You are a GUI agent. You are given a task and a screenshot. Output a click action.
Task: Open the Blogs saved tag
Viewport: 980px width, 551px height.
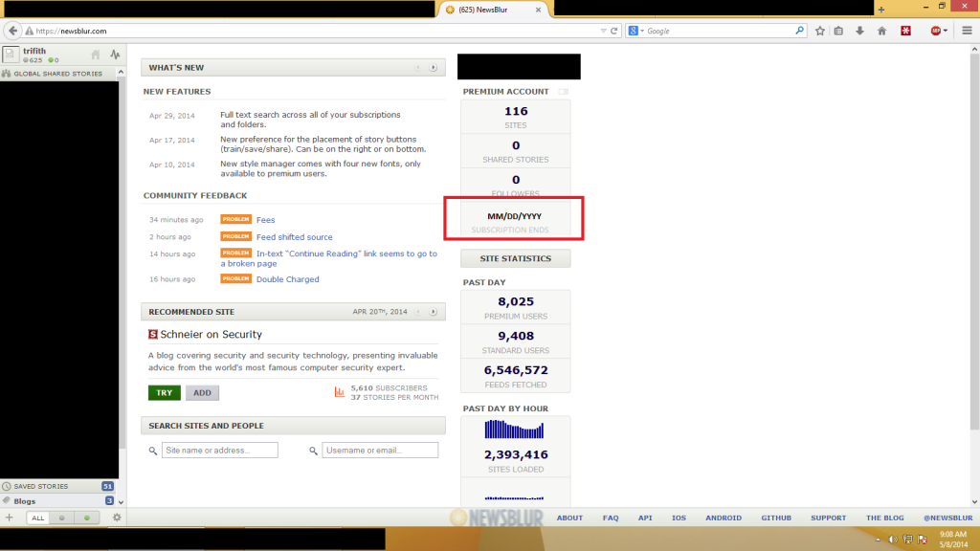(x=59, y=501)
